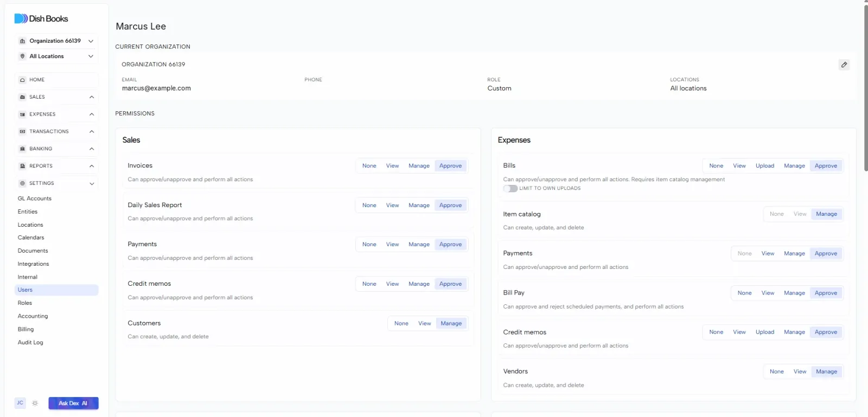Click the Expenses icon in sidebar
This screenshot has width=868, height=417.
(22, 114)
